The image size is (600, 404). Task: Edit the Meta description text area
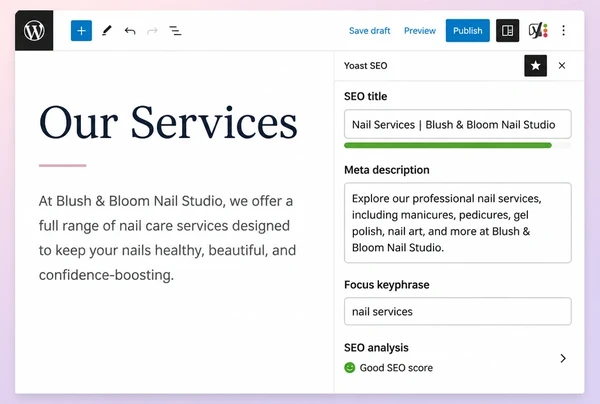[458, 223]
